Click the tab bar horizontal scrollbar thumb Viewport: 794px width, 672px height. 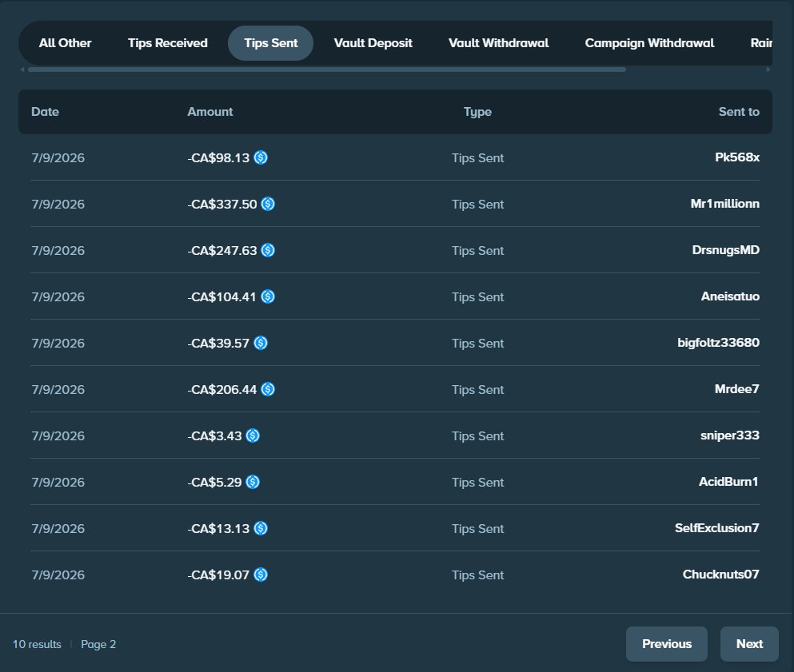[327, 70]
